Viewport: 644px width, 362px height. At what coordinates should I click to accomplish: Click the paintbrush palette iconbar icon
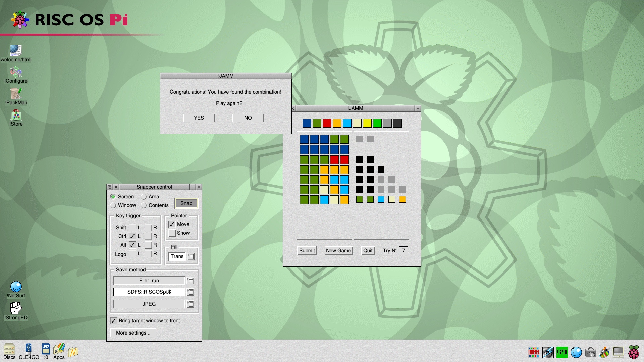(x=604, y=352)
